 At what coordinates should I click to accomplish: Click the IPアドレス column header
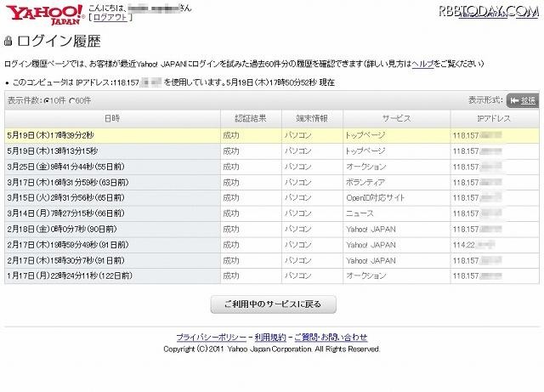(495, 118)
